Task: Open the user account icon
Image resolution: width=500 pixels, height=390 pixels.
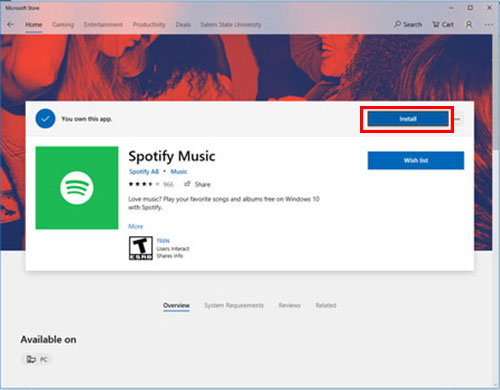Action: [x=469, y=24]
